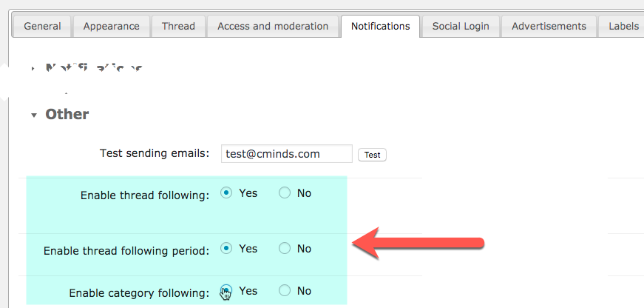Click the Test sending emails input field
This screenshot has height=308, width=644.
click(287, 154)
